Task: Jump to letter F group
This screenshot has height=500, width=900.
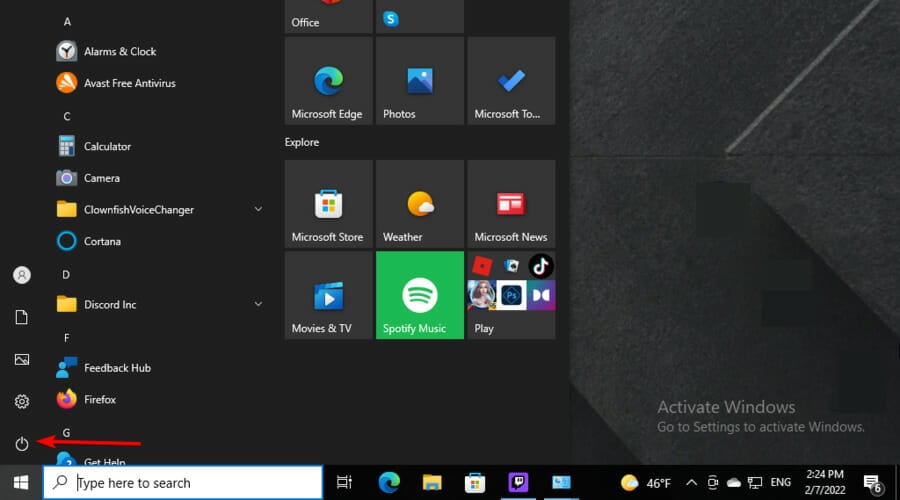Action: click(x=67, y=338)
